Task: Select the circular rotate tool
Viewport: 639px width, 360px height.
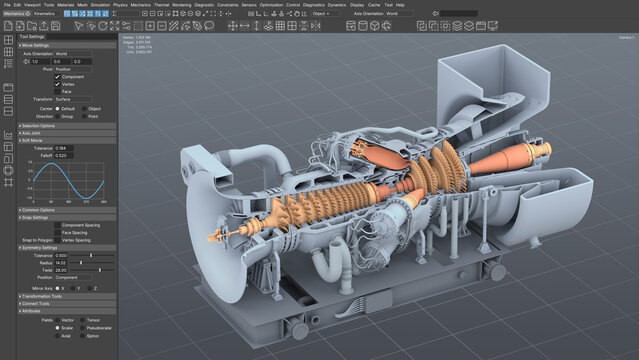Action: (102, 26)
